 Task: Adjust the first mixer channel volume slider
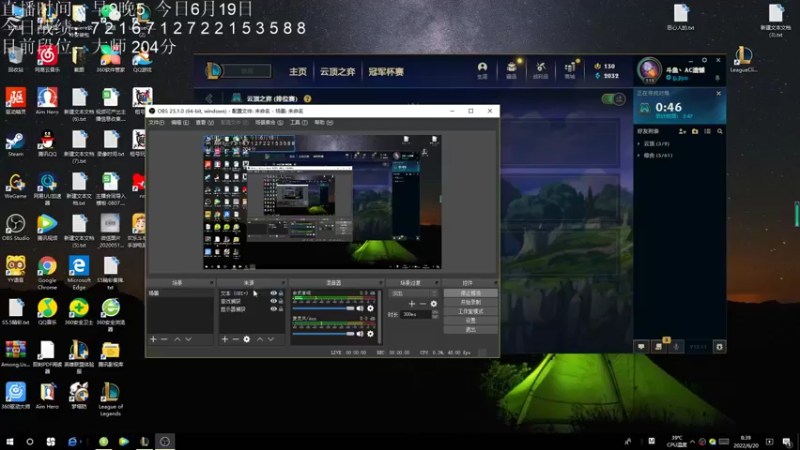[323, 308]
